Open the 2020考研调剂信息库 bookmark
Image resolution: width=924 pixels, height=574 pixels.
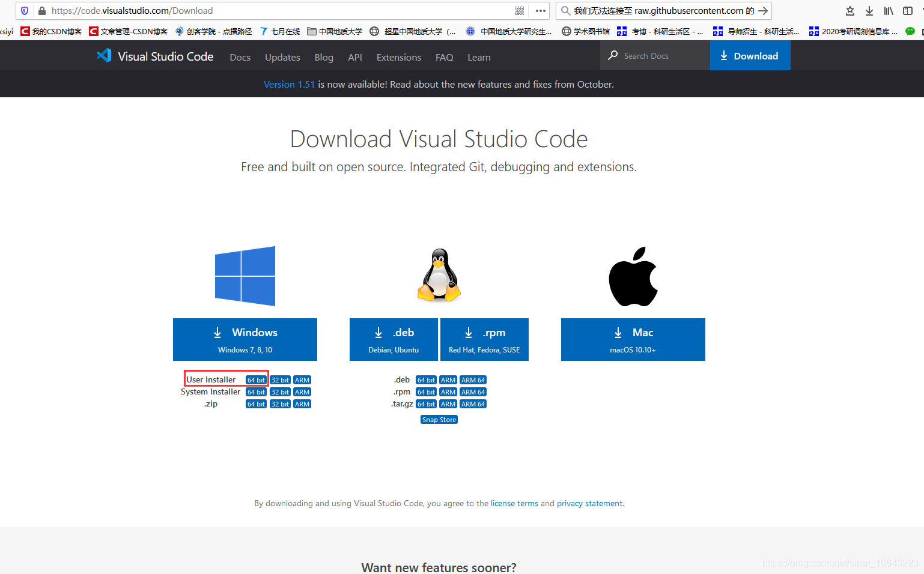853,31
